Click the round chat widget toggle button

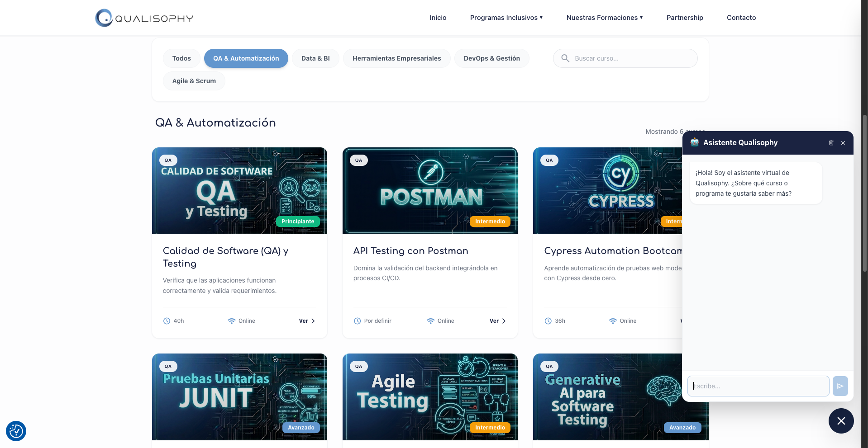coord(841,421)
